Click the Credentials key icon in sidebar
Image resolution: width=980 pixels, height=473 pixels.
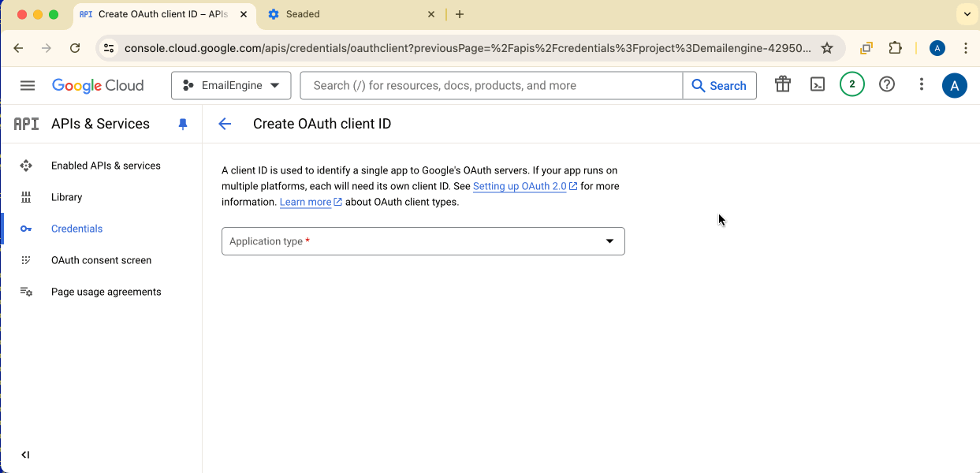25,228
